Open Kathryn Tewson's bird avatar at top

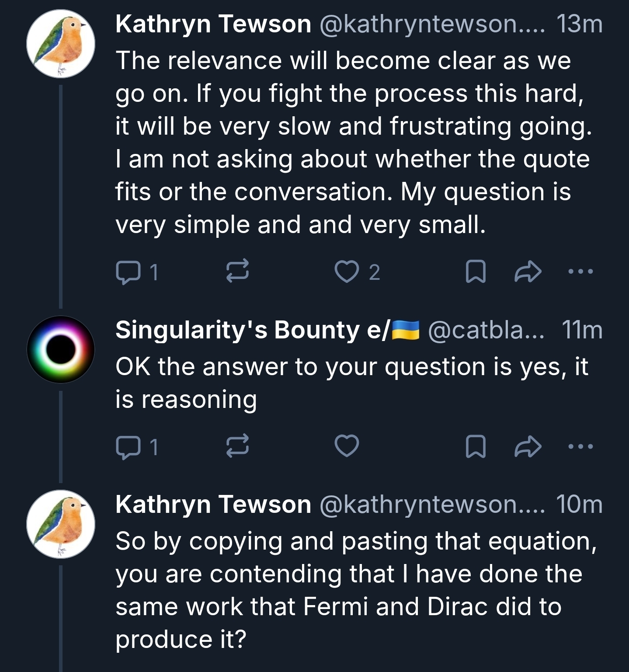[61, 44]
